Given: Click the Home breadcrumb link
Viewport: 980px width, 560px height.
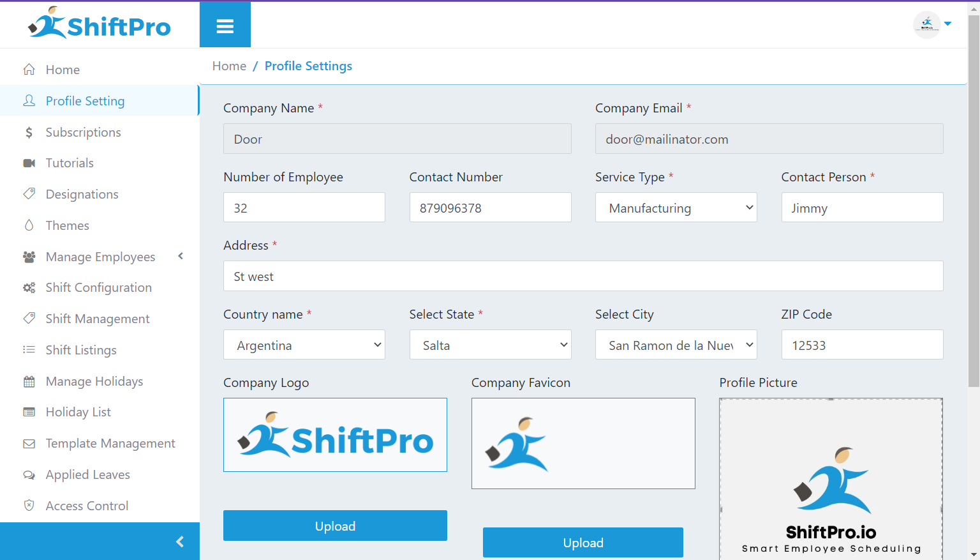Looking at the screenshot, I should pos(229,66).
